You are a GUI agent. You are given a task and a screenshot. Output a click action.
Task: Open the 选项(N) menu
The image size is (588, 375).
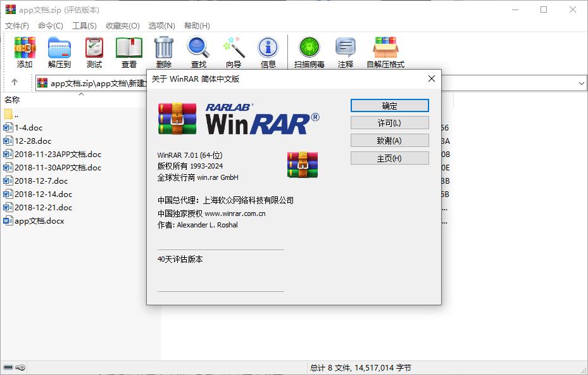pos(161,25)
